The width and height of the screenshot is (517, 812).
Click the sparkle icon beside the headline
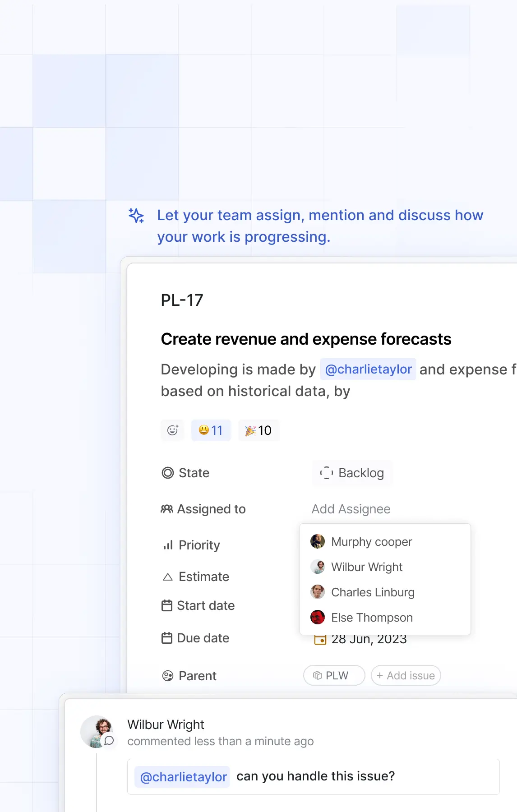pyautogui.click(x=136, y=216)
